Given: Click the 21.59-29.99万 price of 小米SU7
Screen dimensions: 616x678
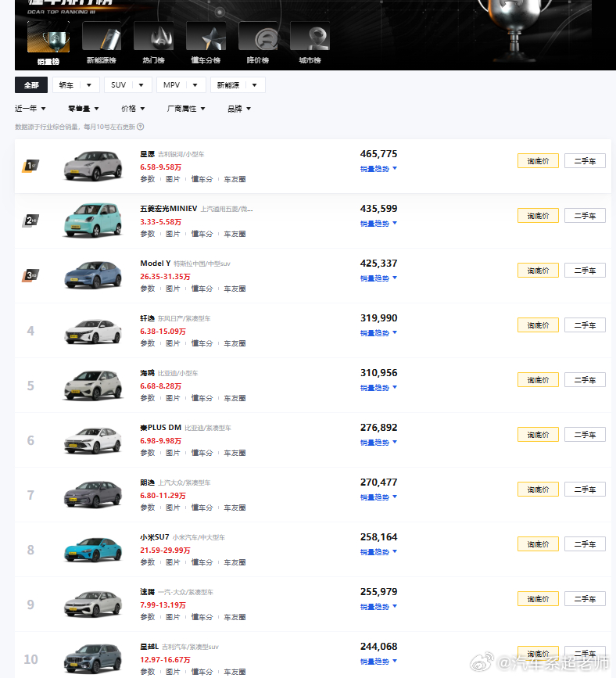Looking at the screenshot, I should click(165, 550).
